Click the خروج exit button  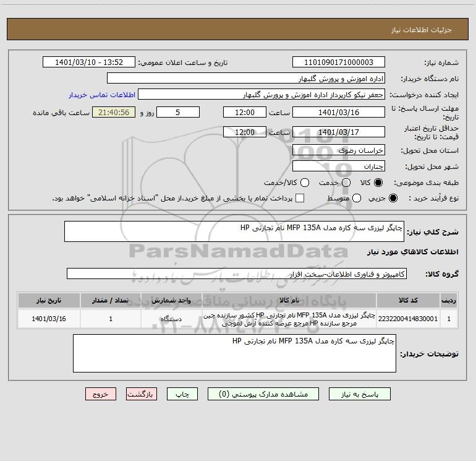101,394
